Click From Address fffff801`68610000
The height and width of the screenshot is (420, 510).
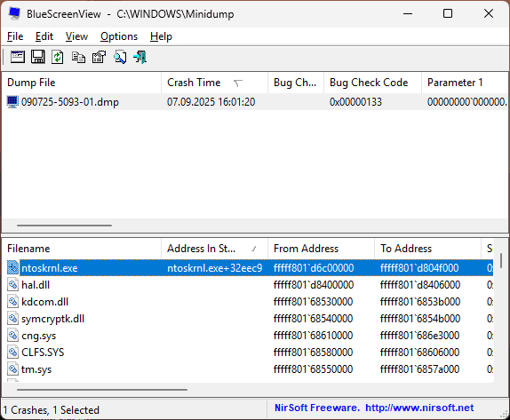tap(313, 336)
